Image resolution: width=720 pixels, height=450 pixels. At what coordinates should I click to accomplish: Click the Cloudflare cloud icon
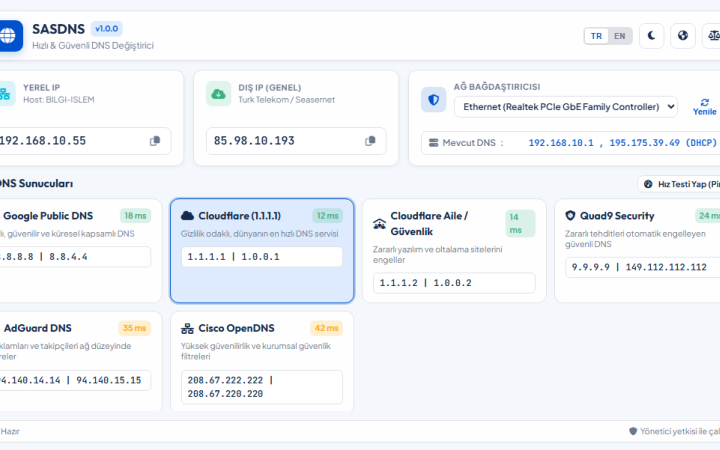point(187,216)
